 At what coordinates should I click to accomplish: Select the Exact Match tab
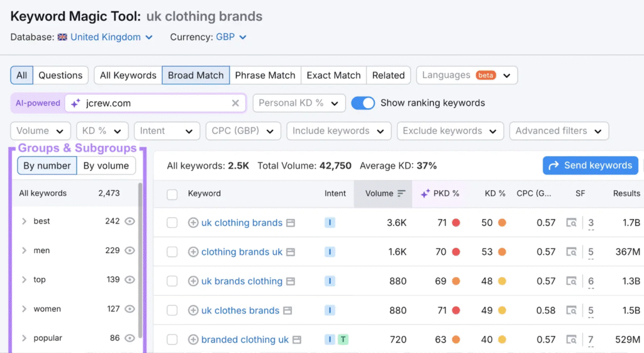click(x=333, y=76)
